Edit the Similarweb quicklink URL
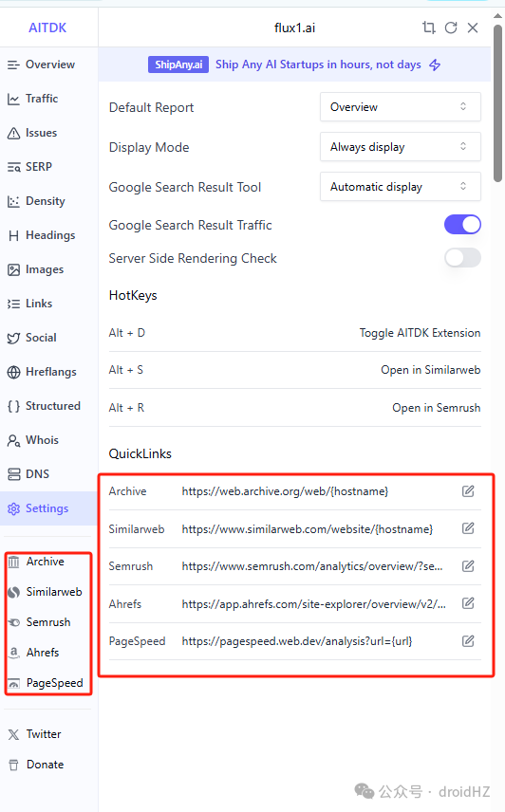This screenshot has width=505, height=812. 468,528
